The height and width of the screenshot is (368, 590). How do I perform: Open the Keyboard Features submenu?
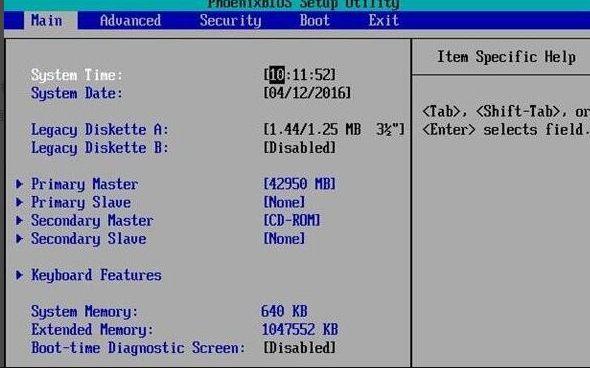coord(96,275)
